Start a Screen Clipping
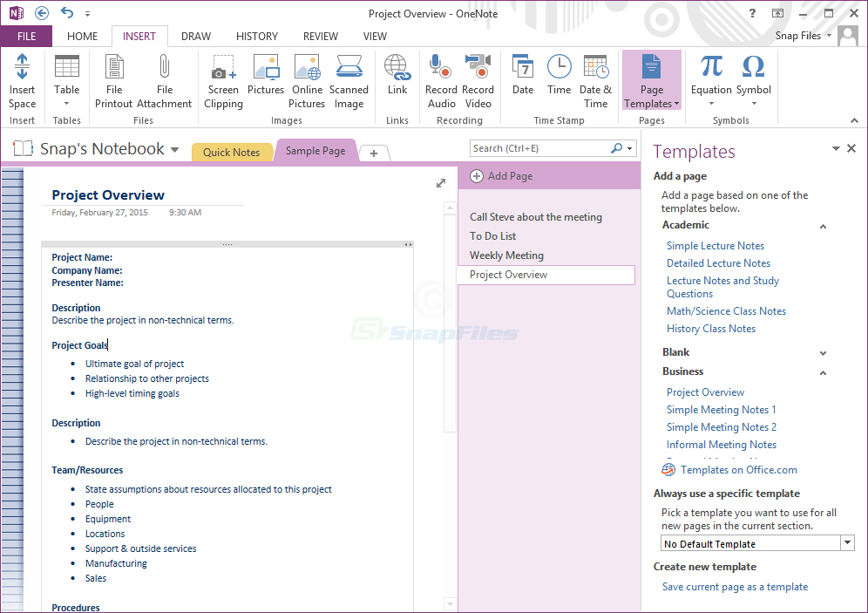The height and width of the screenshot is (613, 868). [x=223, y=81]
